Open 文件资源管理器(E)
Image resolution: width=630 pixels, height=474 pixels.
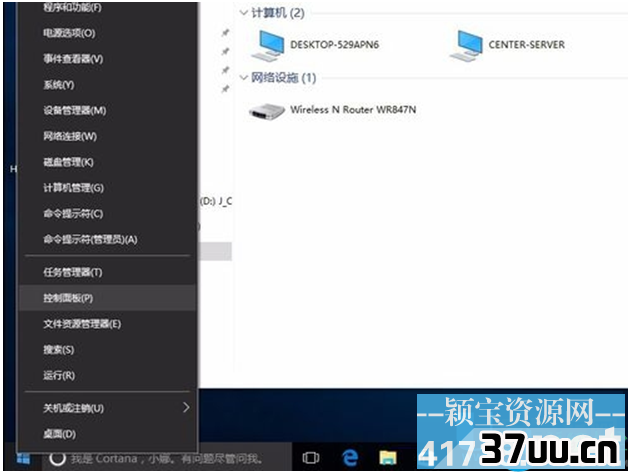pos(82,324)
